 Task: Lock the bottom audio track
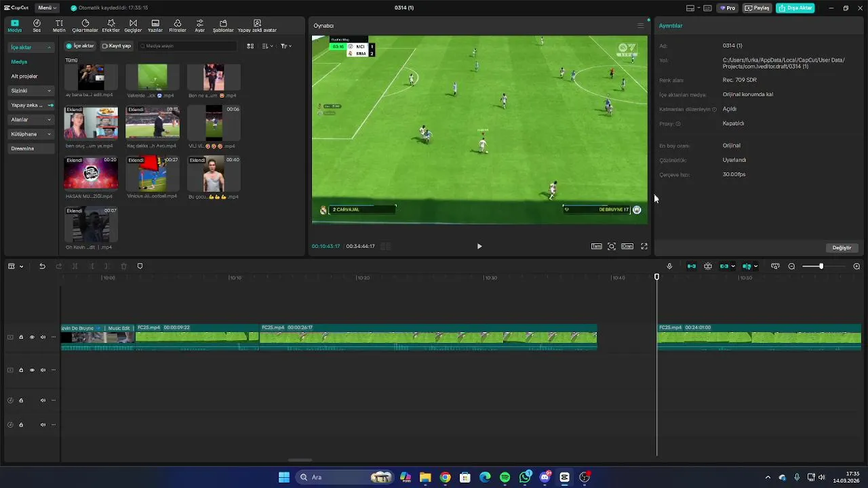[x=21, y=425]
